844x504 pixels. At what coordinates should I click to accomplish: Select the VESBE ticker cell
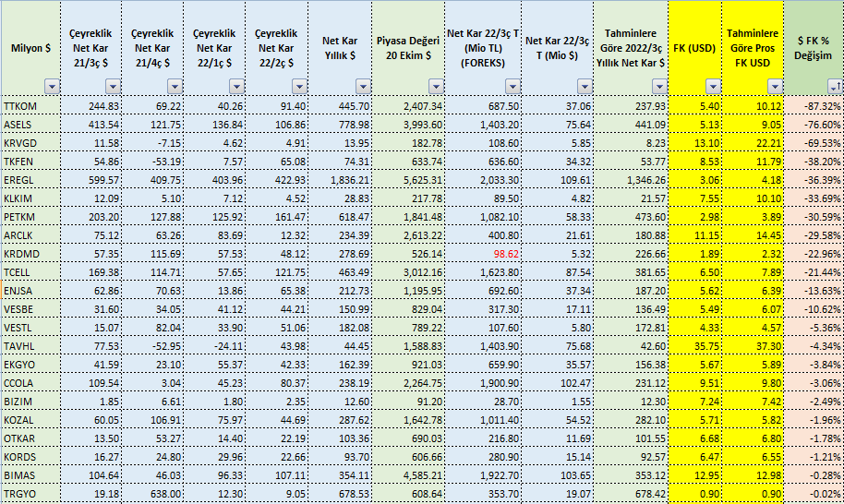[x=30, y=309]
